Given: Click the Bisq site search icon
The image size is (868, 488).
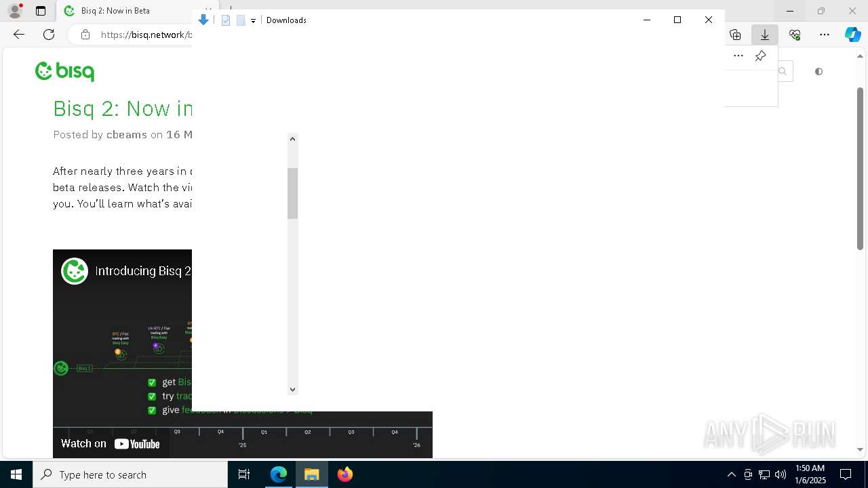Looking at the screenshot, I should (783, 71).
